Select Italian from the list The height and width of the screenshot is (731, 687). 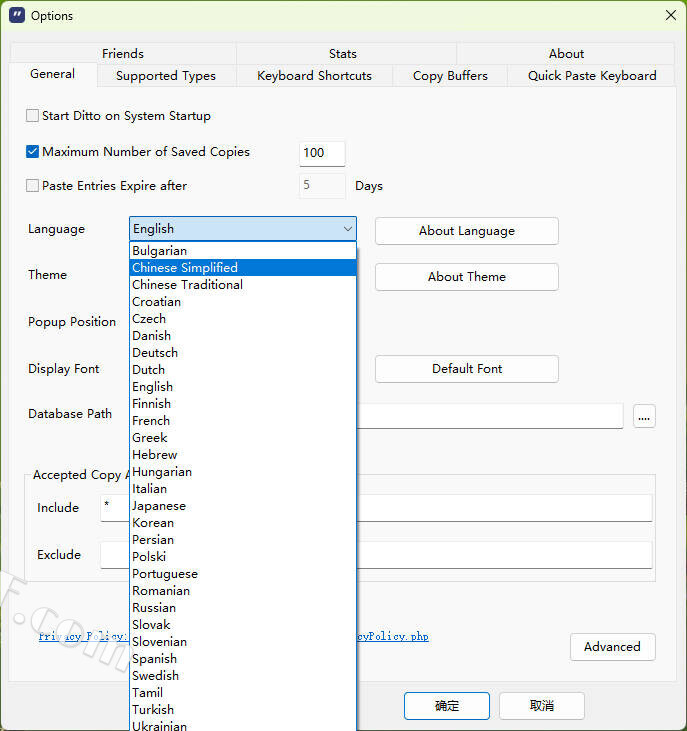(243, 489)
